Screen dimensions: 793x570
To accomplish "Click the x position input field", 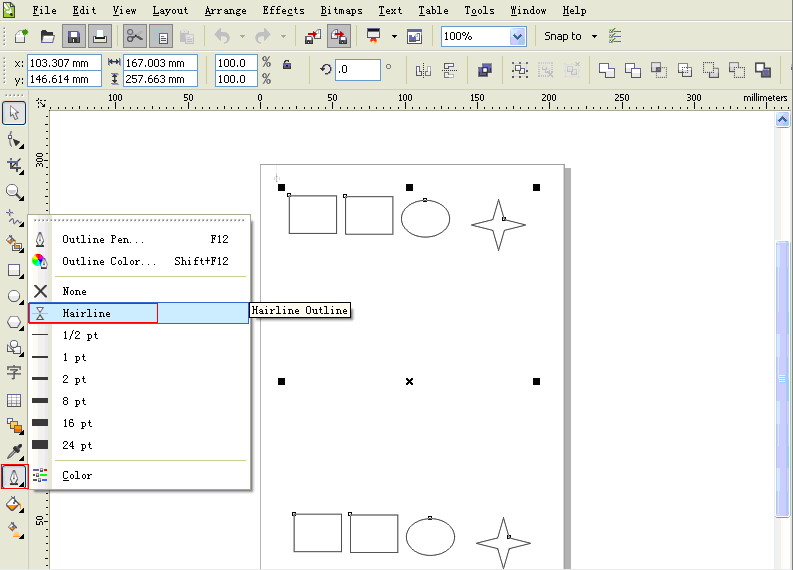I will [x=64, y=63].
